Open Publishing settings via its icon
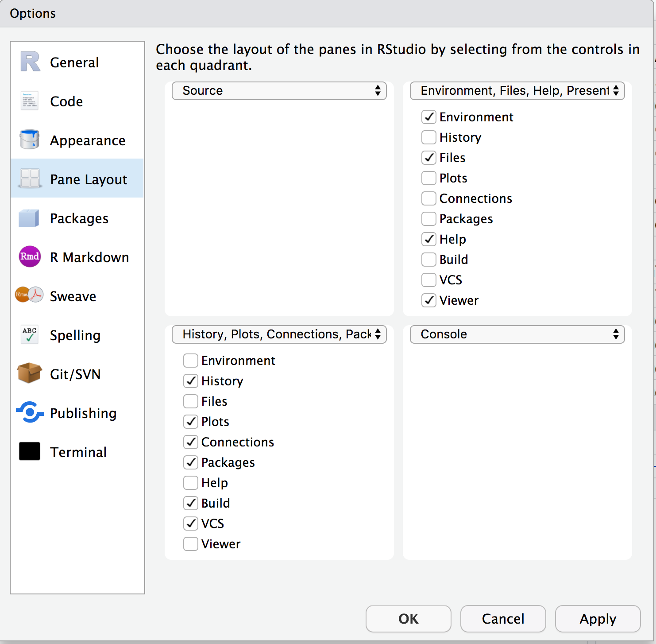Image resolution: width=656 pixels, height=644 pixels. pyautogui.click(x=29, y=412)
